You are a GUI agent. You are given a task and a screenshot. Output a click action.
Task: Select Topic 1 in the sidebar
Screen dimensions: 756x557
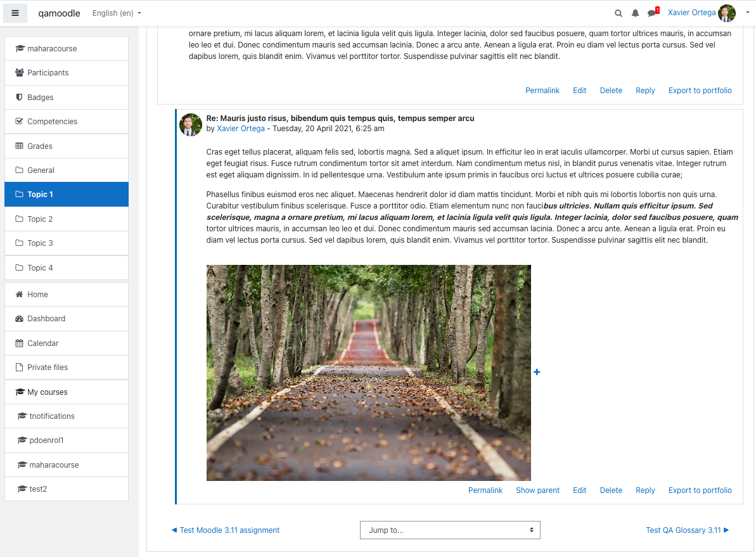coord(67,195)
